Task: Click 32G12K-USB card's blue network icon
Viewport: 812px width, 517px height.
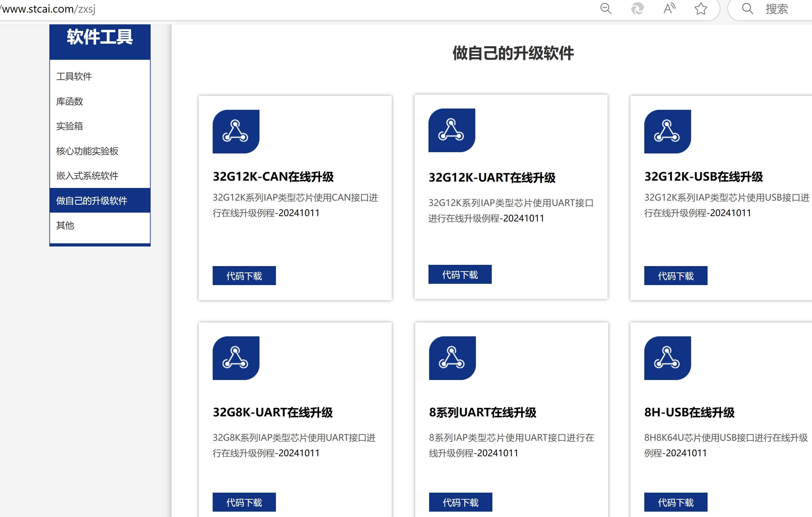Action: tap(667, 132)
